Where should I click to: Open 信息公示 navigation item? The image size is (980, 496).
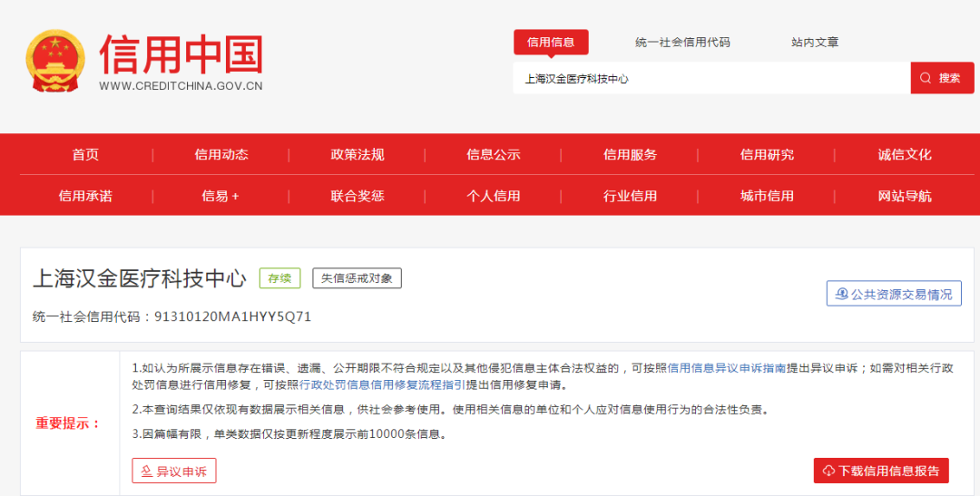493,154
